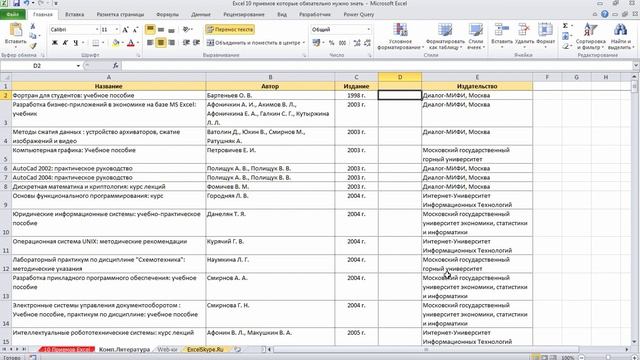Open Format as Table (Форматировать как таблицу)
This screenshot has width=640, height=360.
click(445, 36)
